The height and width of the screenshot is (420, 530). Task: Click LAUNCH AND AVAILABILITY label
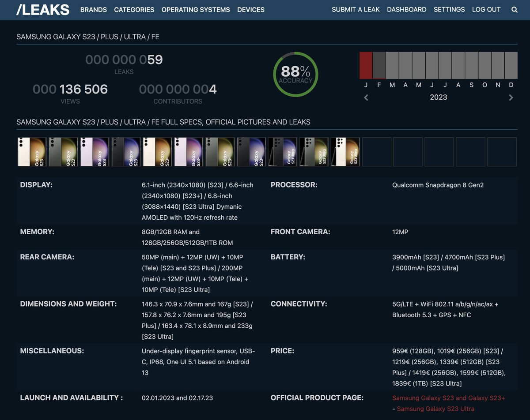pos(72,397)
